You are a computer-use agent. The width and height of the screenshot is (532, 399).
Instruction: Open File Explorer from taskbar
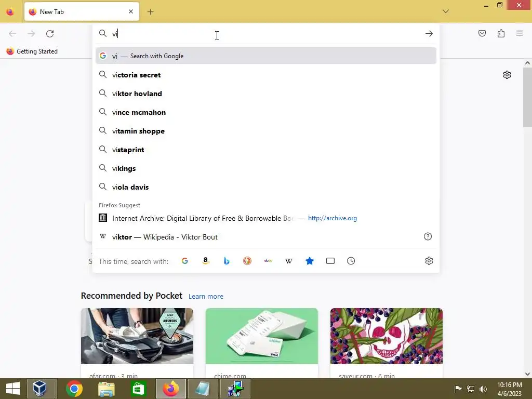[106, 389]
